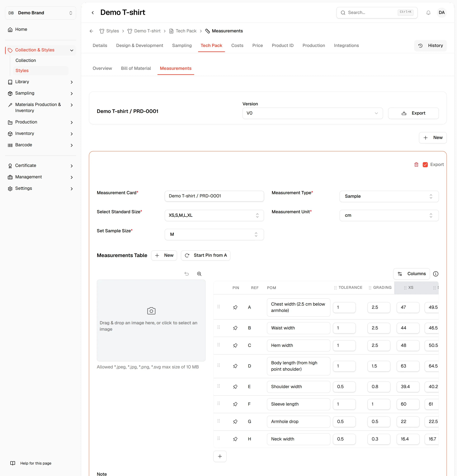Add a row with the plus button below table
Screen dimensions: 457x476
[x=220, y=456]
